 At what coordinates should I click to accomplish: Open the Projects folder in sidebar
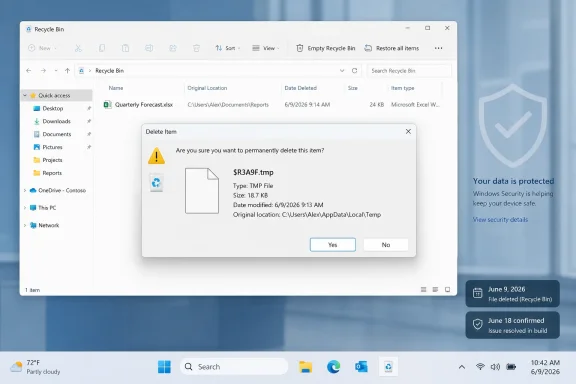pos(52,160)
